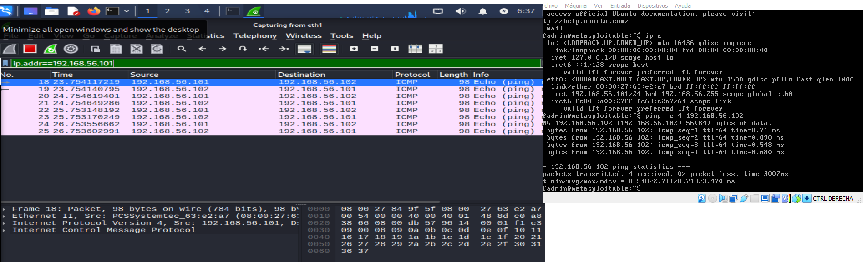Zoom out the packet text
The width and height of the screenshot is (868, 262).
point(375,49)
